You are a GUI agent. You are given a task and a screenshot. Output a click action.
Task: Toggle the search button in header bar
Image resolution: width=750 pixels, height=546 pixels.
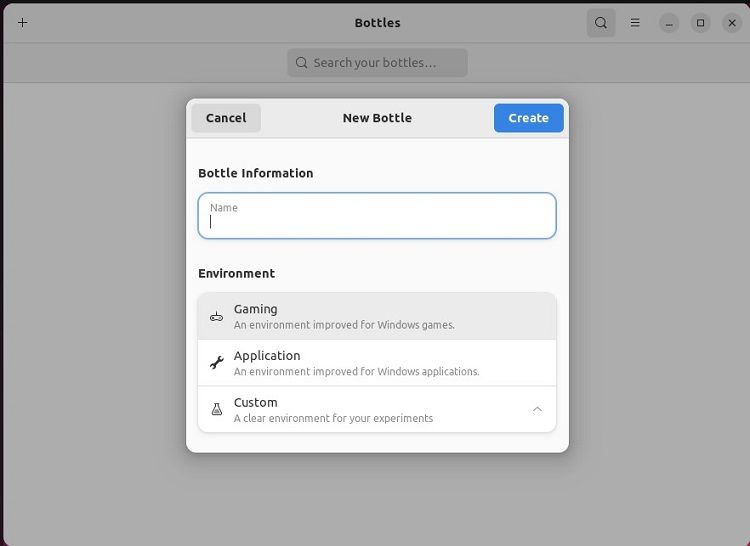[x=600, y=23]
